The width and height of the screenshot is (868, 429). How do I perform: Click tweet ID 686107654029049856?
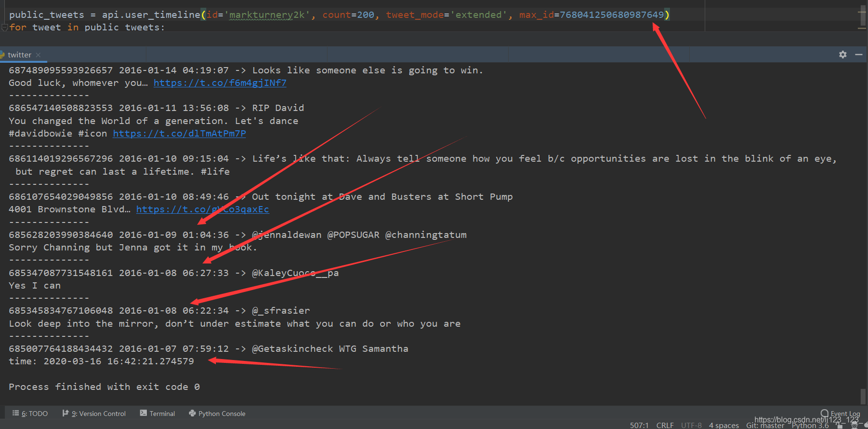tap(61, 197)
